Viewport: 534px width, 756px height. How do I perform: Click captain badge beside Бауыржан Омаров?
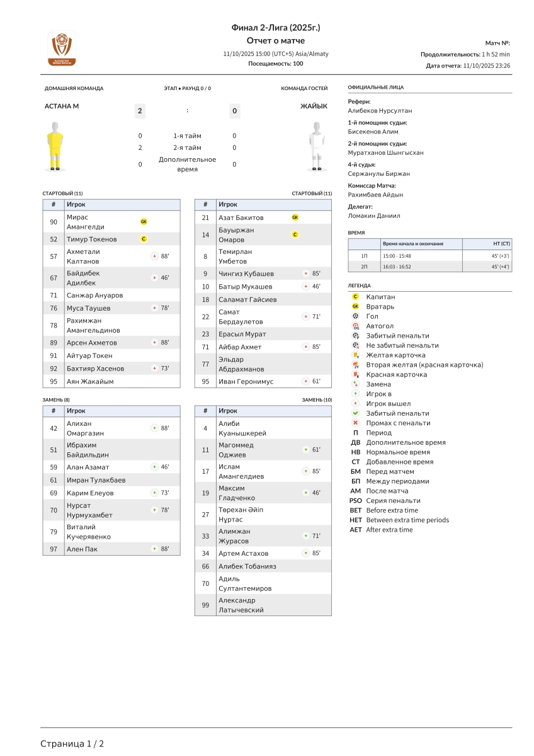(x=295, y=234)
